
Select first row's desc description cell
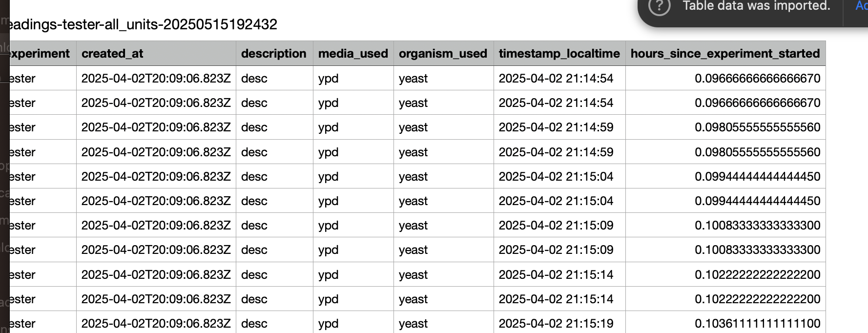(274, 78)
